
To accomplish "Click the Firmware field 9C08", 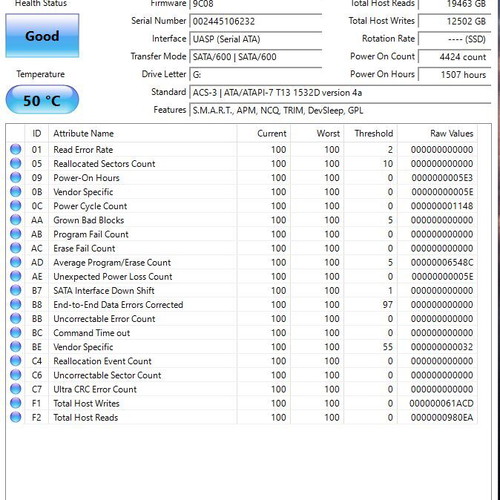I will [256, 4].
